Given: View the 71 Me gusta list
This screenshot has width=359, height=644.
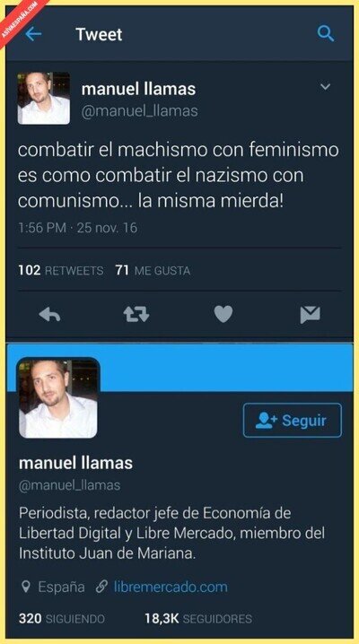Looking at the screenshot, I should click(x=153, y=271).
